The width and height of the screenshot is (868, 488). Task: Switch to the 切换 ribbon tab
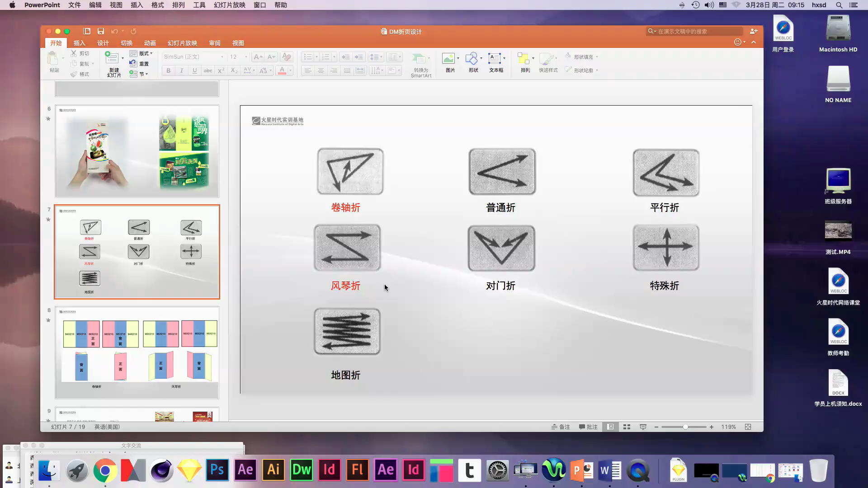coord(126,43)
